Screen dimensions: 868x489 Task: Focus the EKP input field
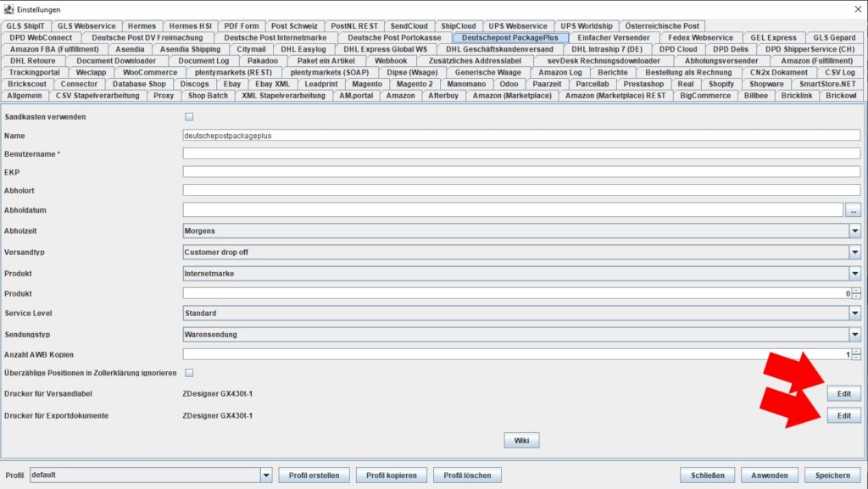tap(521, 172)
